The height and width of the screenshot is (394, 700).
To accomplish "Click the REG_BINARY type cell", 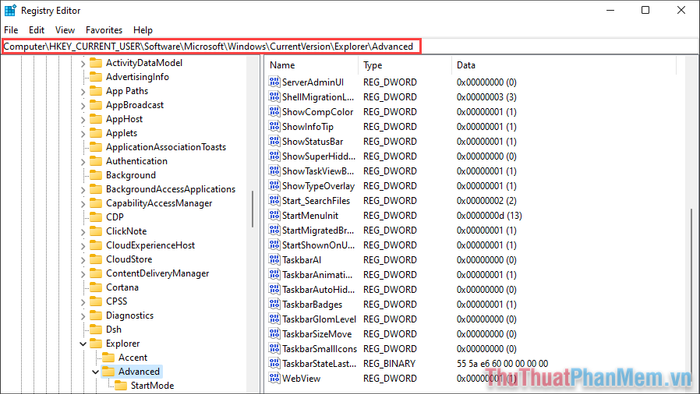I will pyautogui.click(x=389, y=364).
